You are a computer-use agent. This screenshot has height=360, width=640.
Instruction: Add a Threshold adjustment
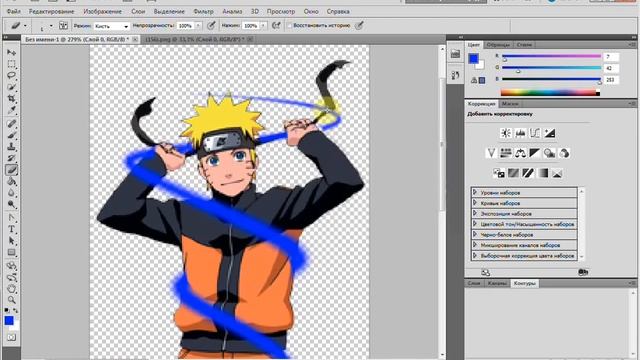point(528,173)
